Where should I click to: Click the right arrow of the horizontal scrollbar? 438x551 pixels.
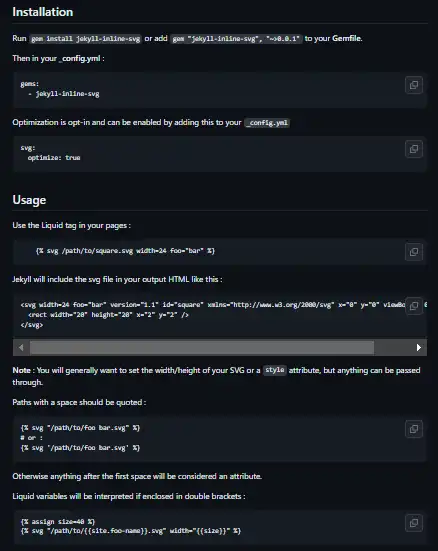[x=418, y=348]
